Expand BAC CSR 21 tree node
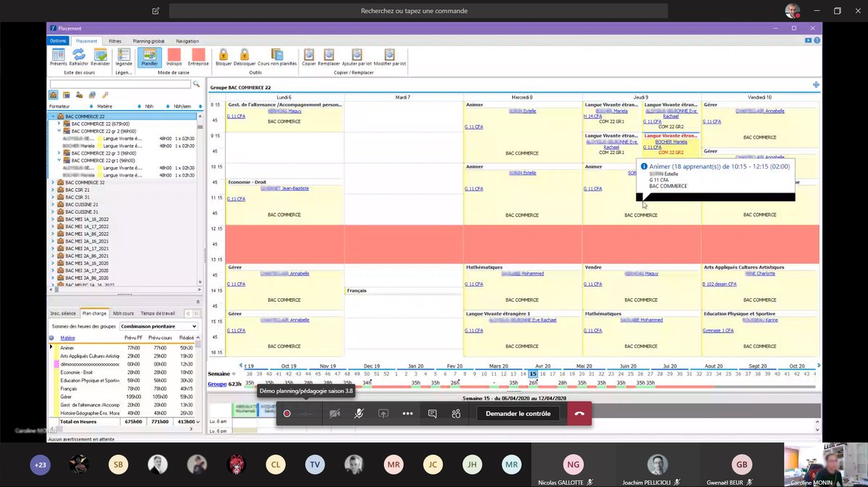Image resolution: width=868 pixels, height=487 pixels. click(53, 190)
